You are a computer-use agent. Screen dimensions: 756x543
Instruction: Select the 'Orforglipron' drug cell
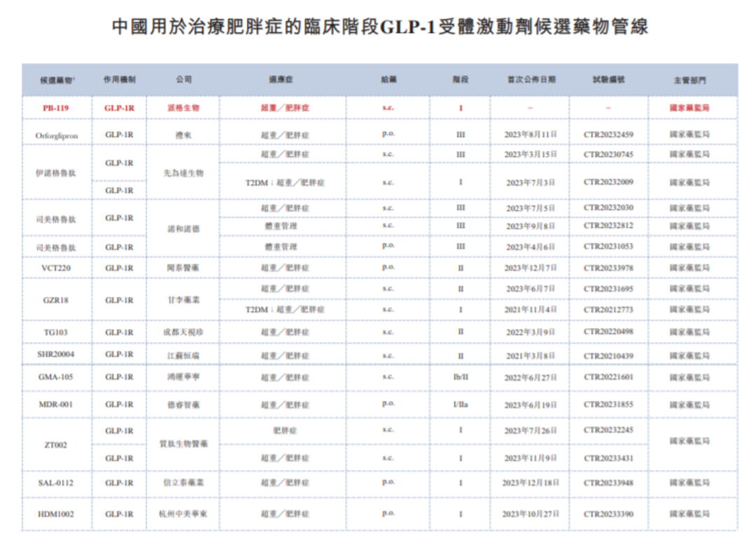pos(57,136)
